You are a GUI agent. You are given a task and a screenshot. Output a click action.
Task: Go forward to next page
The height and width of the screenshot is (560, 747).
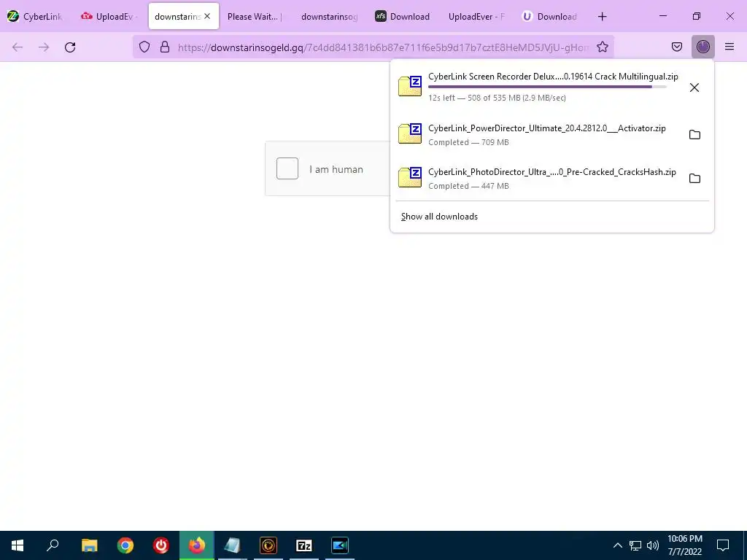44,47
